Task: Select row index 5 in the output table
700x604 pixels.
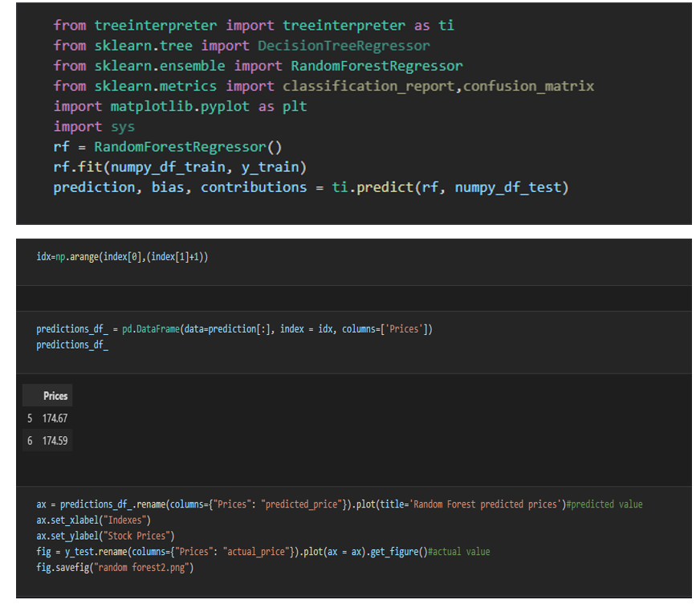Action: (30, 418)
